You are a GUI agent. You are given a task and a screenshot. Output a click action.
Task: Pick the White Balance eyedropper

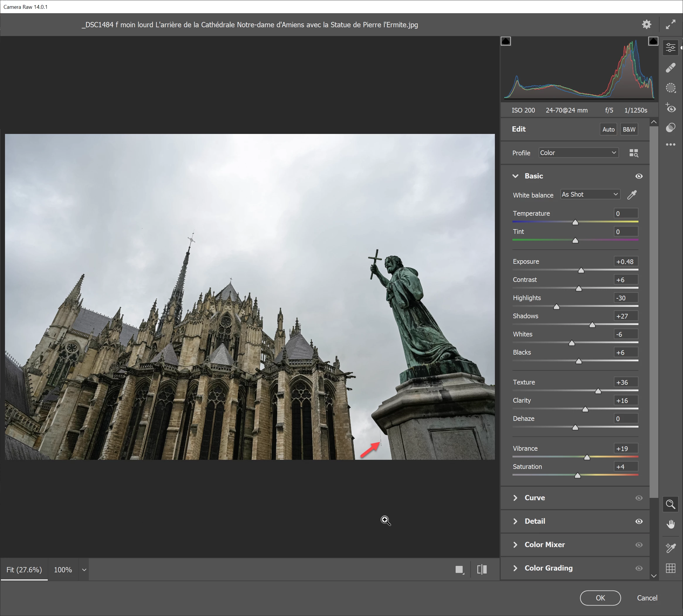click(632, 195)
